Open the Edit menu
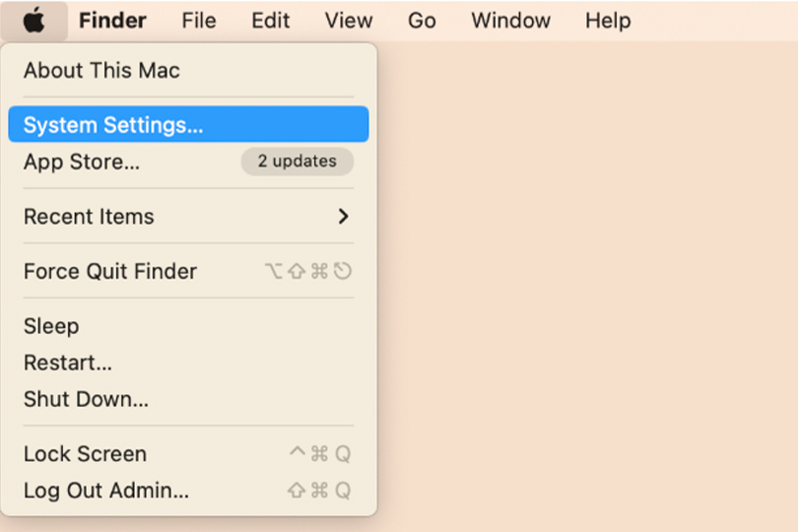798x532 pixels. pos(271,21)
